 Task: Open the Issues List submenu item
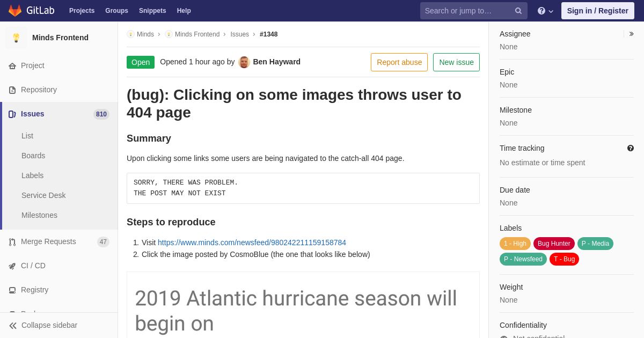tap(27, 136)
